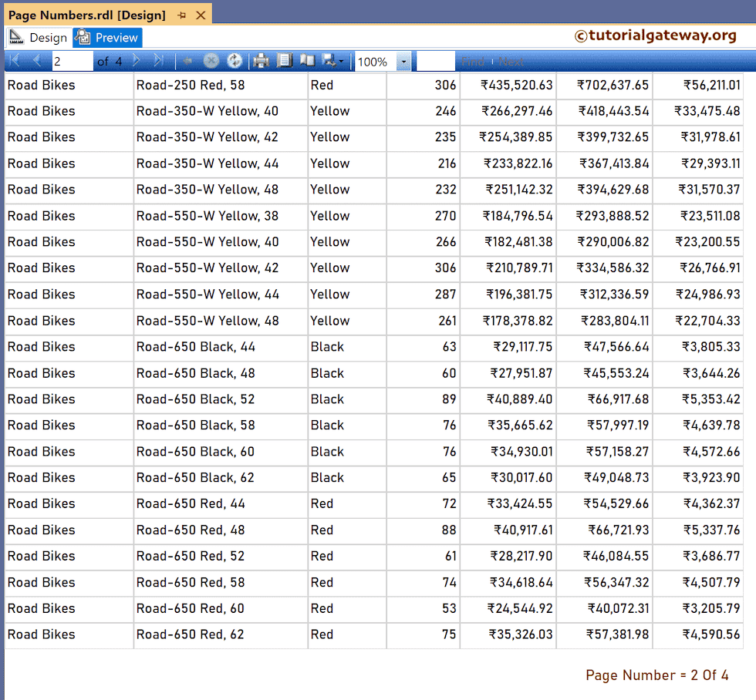
Task: Go to the previous page
Action: [36, 61]
